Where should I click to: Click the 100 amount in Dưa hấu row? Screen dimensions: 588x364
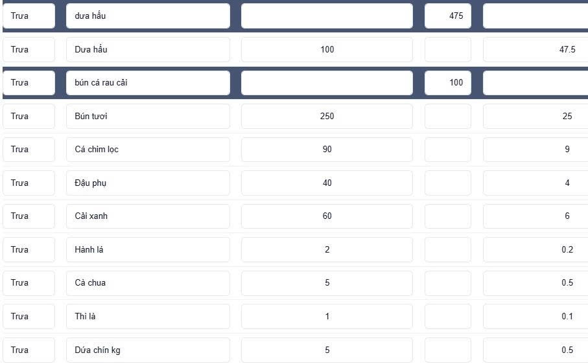point(327,49)
